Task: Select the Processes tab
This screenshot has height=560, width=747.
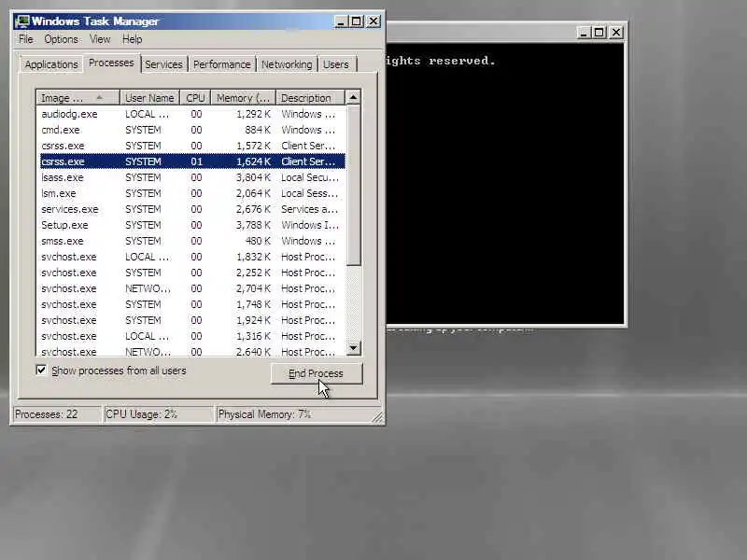Action: click(x=111, y=63)
